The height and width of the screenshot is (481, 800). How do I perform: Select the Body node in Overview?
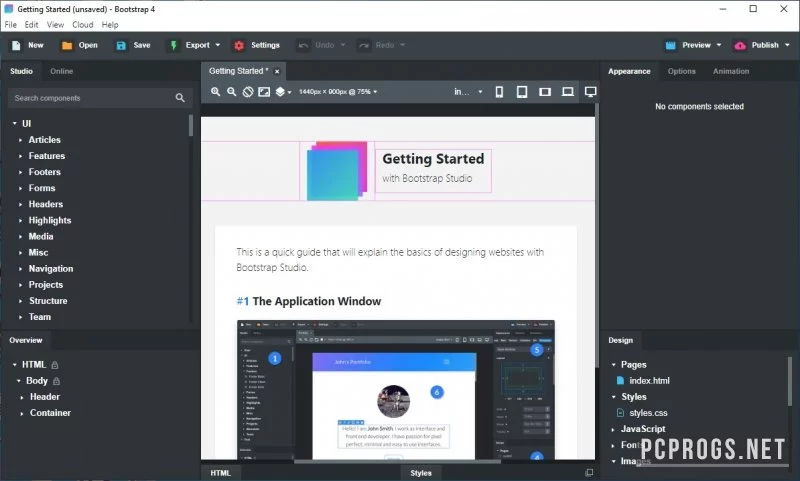[37, 381]
